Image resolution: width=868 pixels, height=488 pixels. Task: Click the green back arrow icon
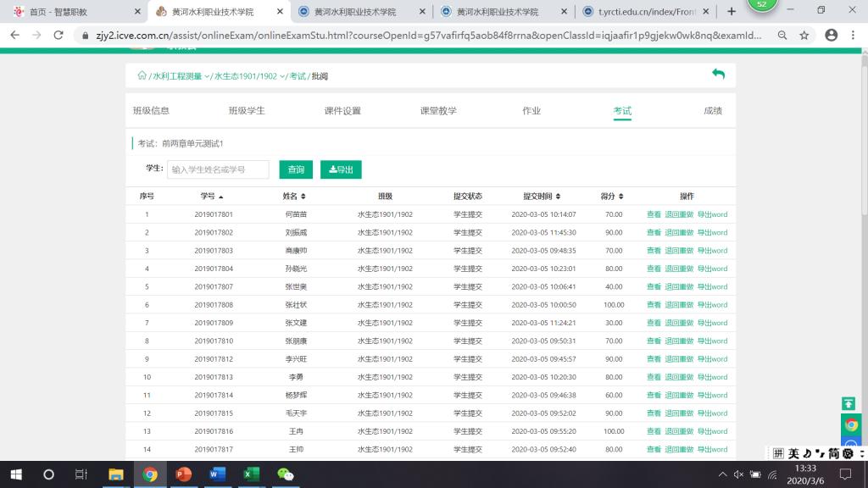click(718, 75)
